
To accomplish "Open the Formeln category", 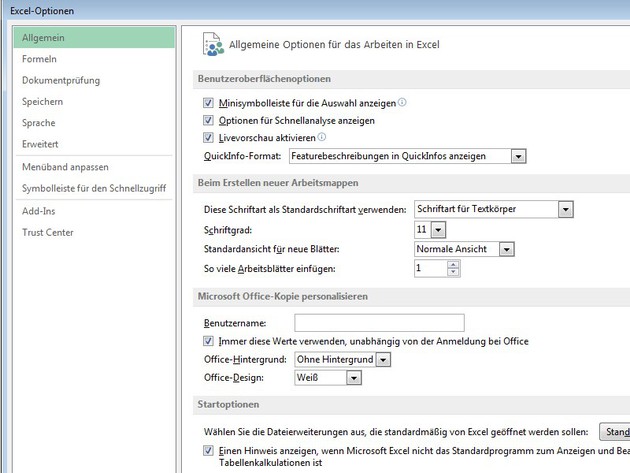I will click(94, 59).
